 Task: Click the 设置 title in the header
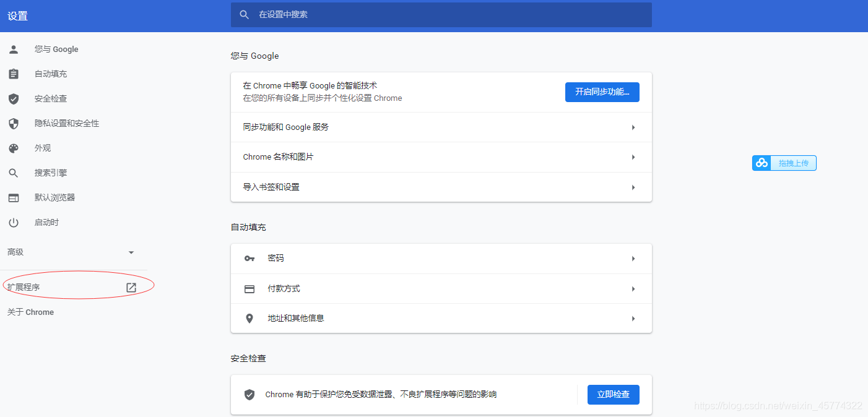tap(17, 16)
